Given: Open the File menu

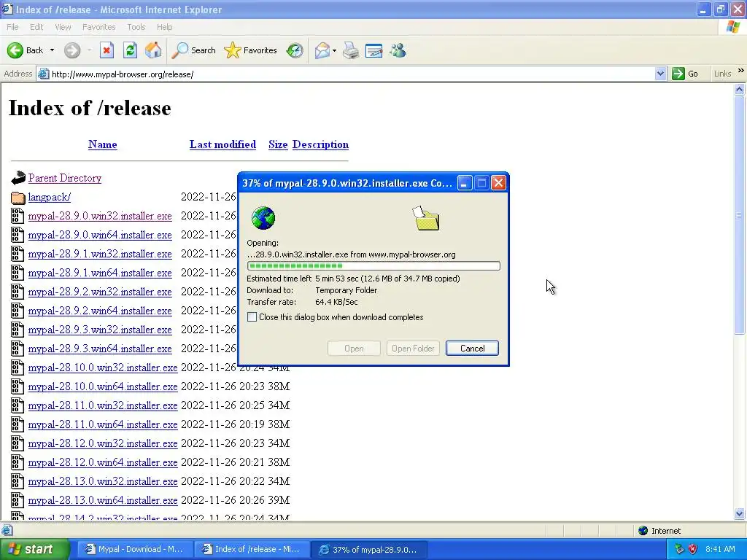Looking at the screenshot, I should [x=13, y=27].
